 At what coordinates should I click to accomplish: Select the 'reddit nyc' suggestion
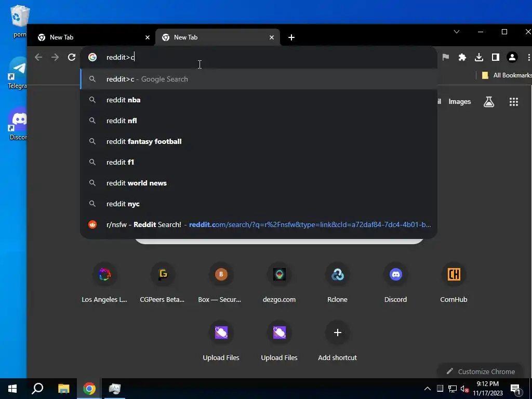259,204
